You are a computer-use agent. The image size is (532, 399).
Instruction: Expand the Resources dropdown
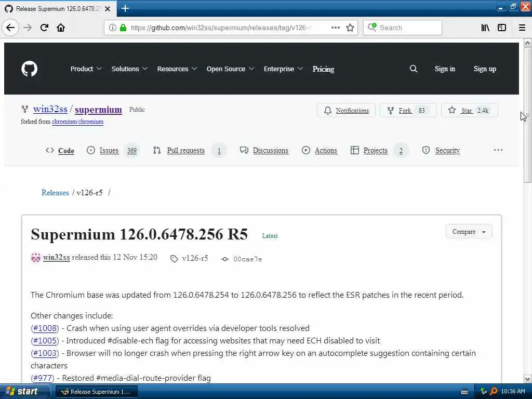click(177, 69)
